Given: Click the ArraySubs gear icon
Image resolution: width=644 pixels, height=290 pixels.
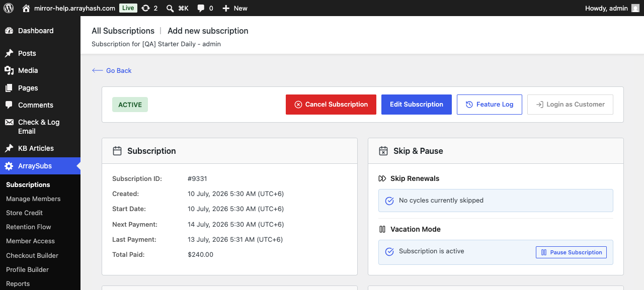Looking at the screenshot, I should point(9,166).
